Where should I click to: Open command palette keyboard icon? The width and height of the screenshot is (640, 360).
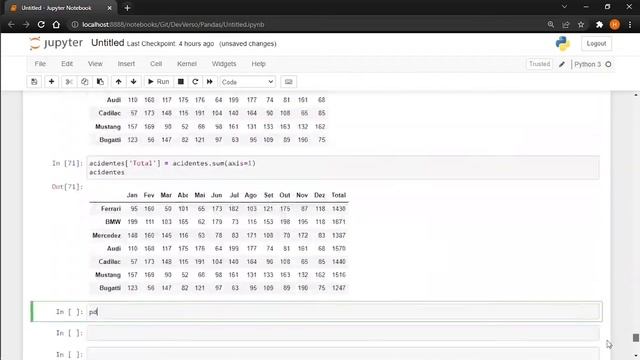289,82
